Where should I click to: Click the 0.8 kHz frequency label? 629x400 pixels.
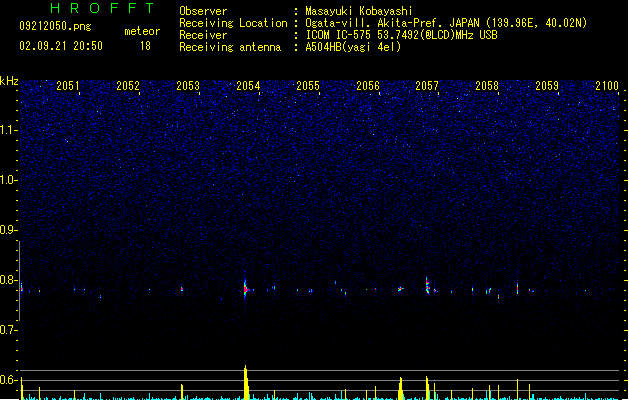click(9, 280)
